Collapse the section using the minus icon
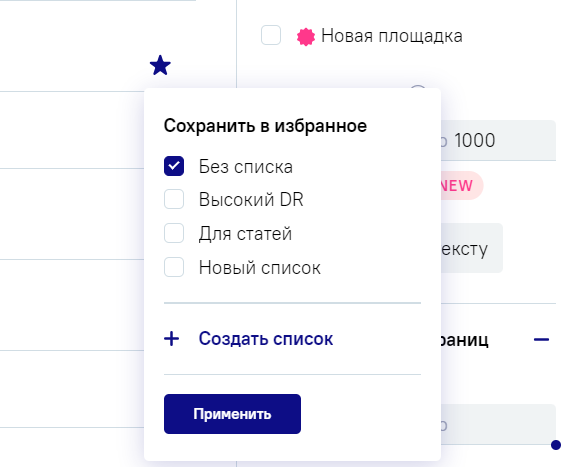Image resolution: width=566 pixels, height=467 pixels. tap(541, 340)
